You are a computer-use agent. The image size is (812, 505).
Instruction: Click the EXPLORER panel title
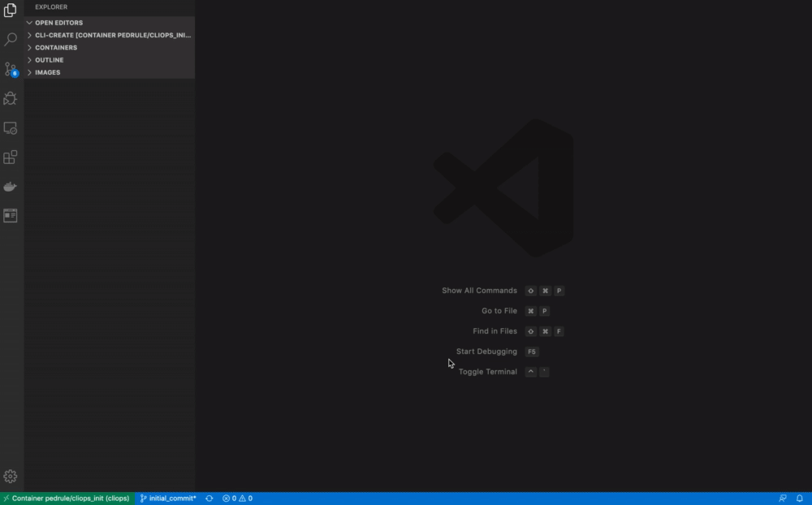pyautogui.click(x=51, y=6)
